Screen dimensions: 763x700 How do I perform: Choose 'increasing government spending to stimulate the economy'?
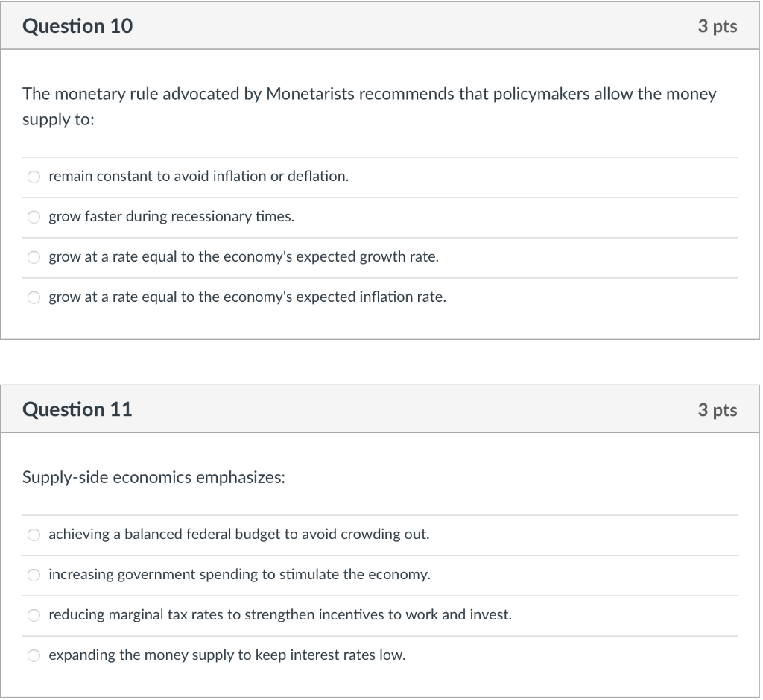pos(34,575)
